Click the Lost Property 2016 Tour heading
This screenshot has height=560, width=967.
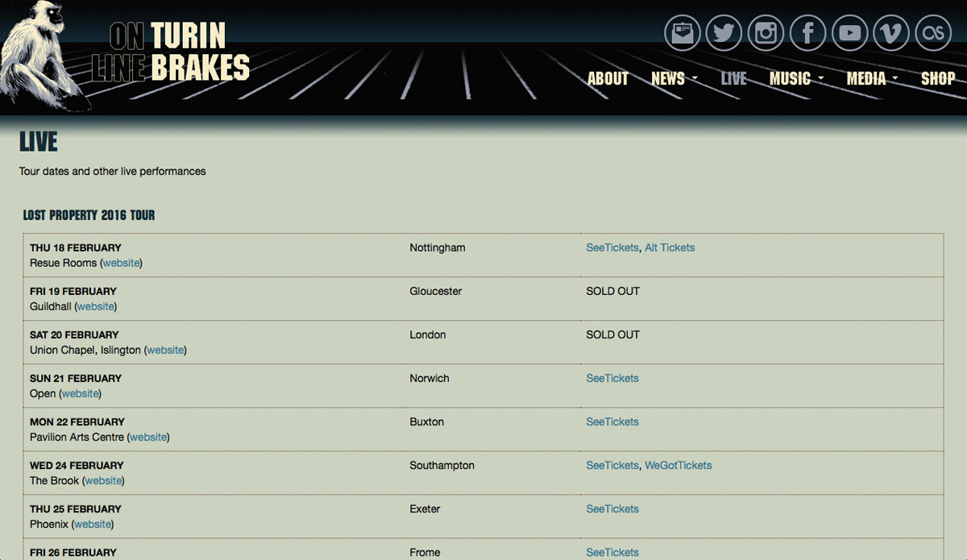coord(89,215)
